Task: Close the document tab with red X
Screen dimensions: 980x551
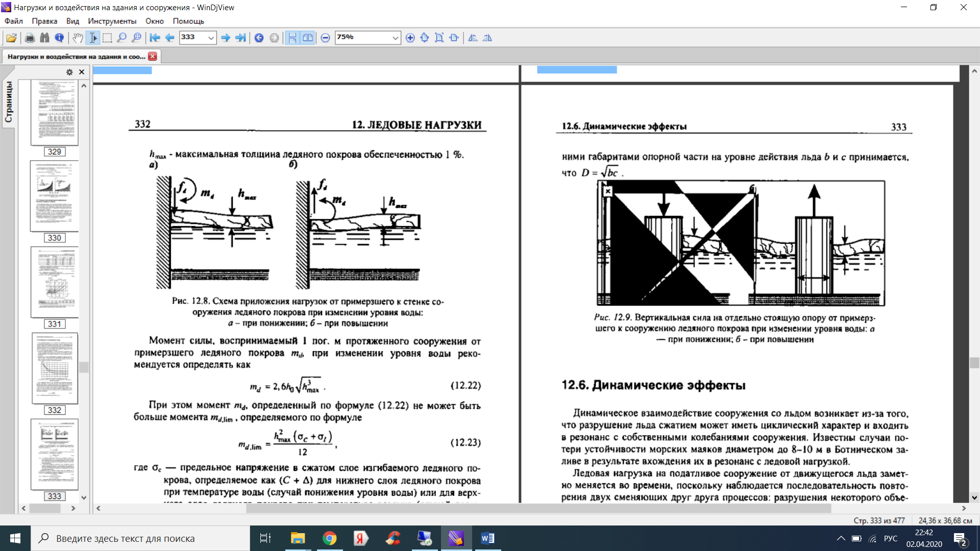Action: [x=153, y=56]
